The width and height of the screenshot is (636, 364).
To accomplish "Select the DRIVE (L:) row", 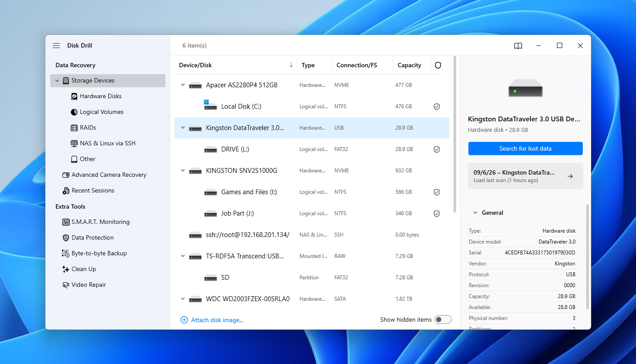I will click(312, 149).
